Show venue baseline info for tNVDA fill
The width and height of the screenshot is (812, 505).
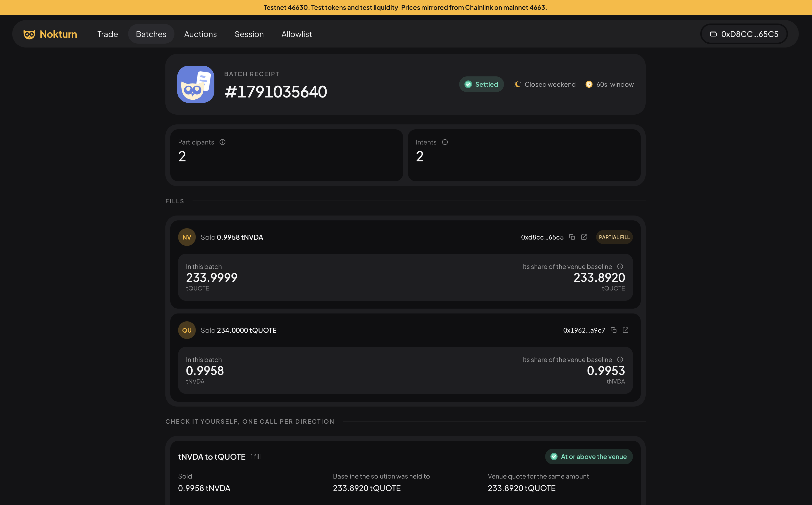[x=620, y=266]
